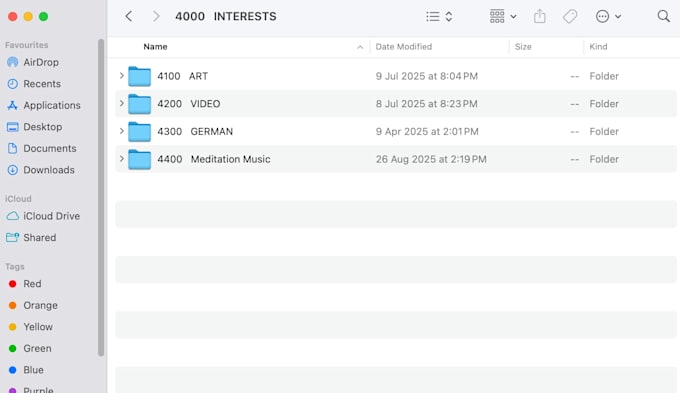The image size is (680, 393).
Task: Click the iCloud Drive cloud icon
Action: click(x=13, y=216)
